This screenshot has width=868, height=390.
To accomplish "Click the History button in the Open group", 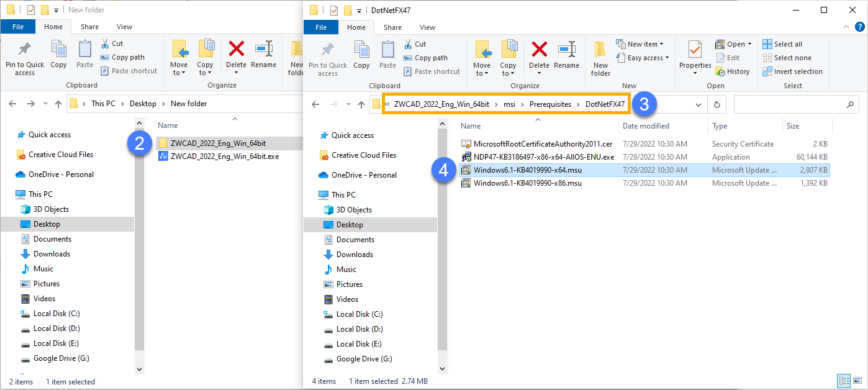I will (733, 71).
